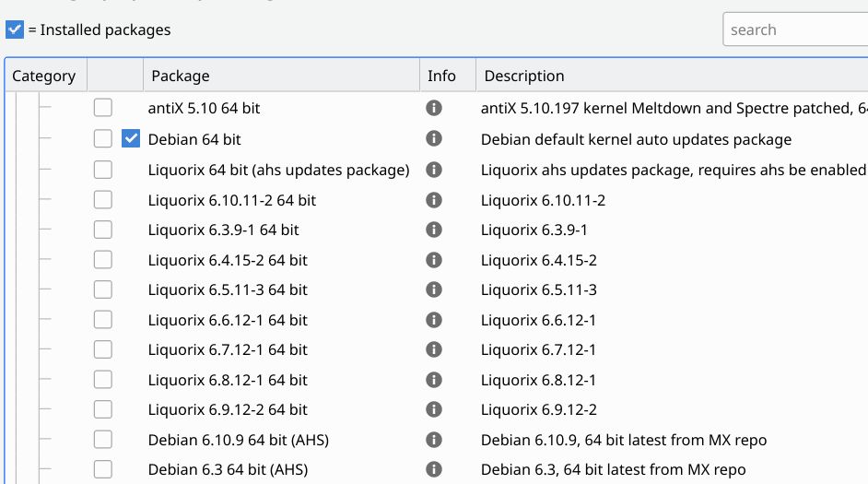Select the Liquorix 6.8.12-1 64 bit package
Screen dimensions: 868x484
tap(228, 380)
